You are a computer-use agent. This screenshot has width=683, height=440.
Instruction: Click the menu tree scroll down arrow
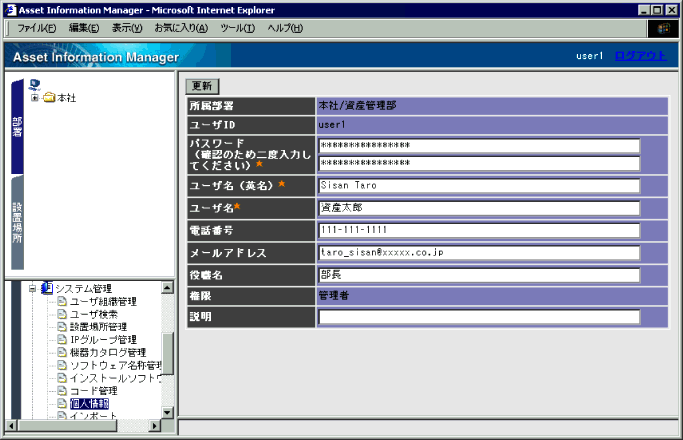(168, 413)
